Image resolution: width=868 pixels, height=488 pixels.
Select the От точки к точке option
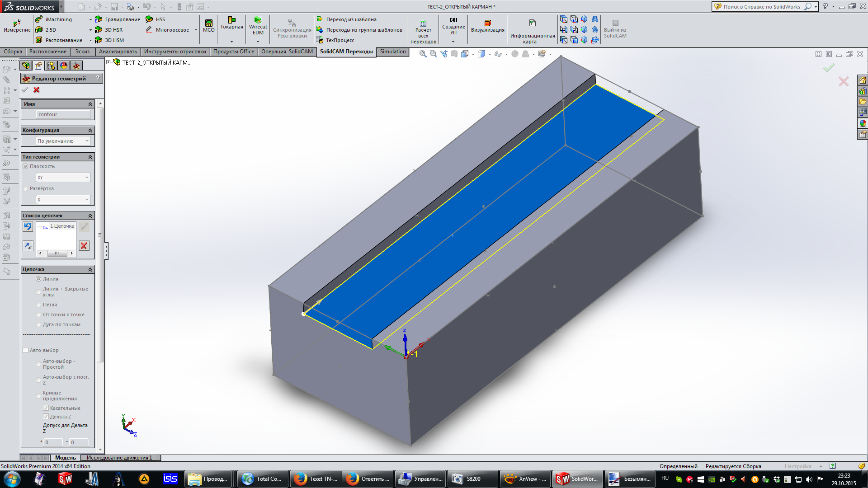39,315
